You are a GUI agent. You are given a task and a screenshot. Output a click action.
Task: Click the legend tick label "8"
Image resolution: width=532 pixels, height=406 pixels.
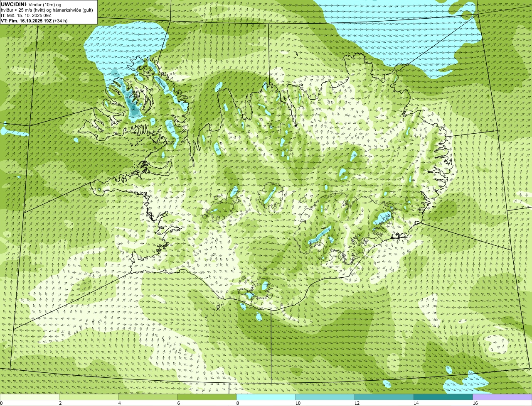point(237,403)
